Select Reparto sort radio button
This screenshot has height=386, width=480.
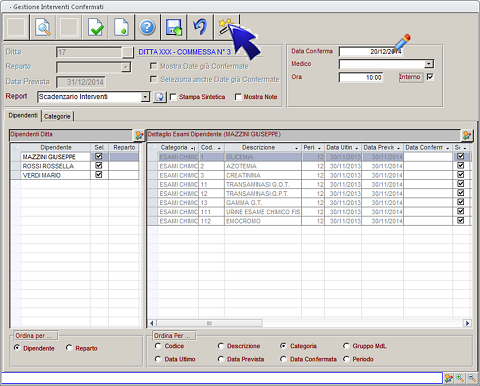pyautogui.click(x=69, y=348)
